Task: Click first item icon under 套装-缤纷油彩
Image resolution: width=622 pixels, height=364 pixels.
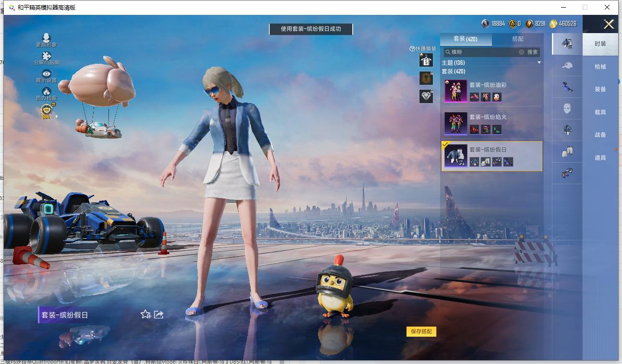Action: coord(474,97)
